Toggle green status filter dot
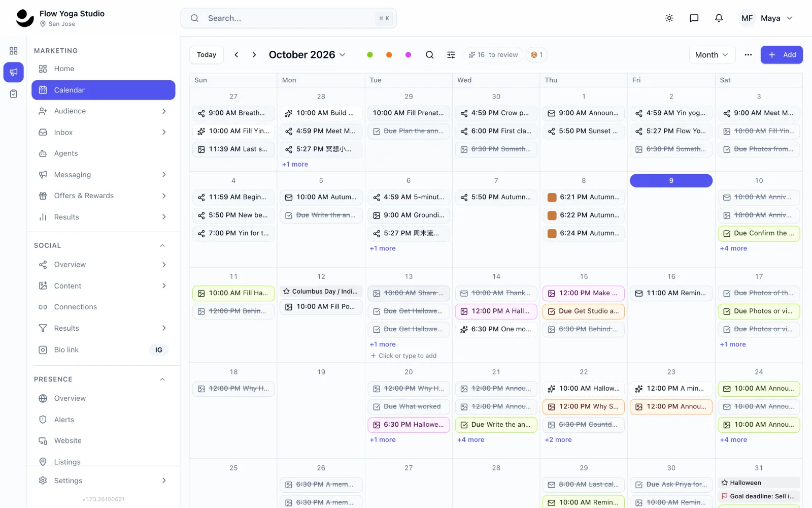 pos(370,55)
